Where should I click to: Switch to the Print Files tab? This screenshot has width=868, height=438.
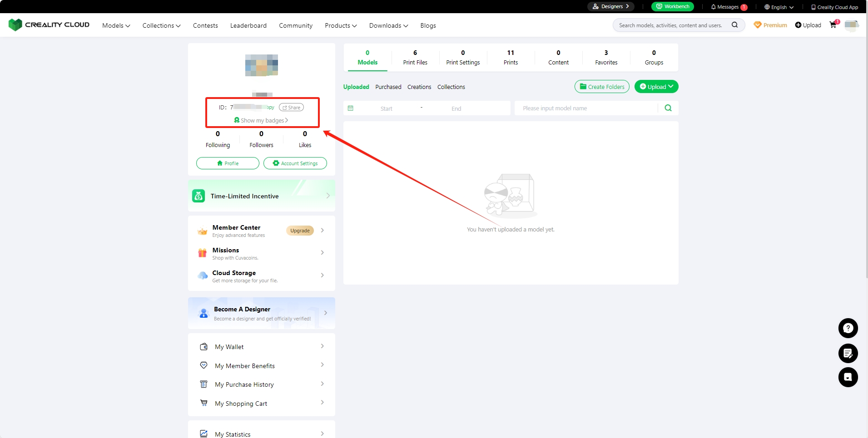coord(415,58)
